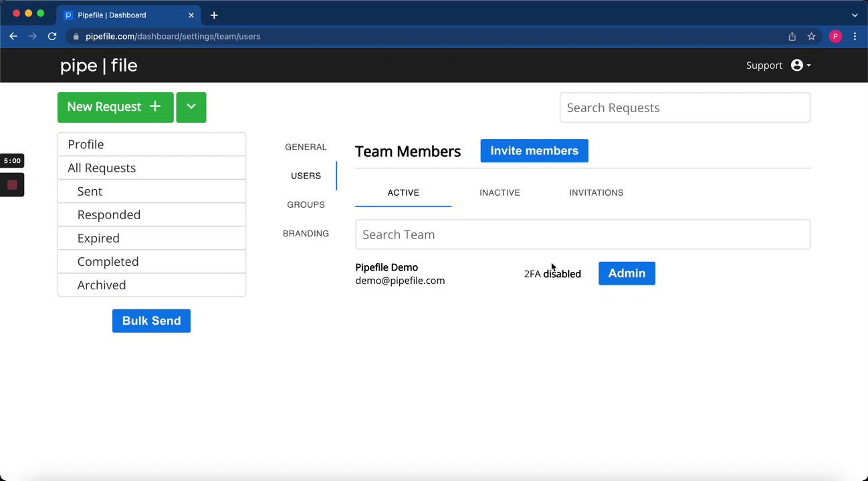
Task: Focus the Search Team field
Action: pos(582,234)
